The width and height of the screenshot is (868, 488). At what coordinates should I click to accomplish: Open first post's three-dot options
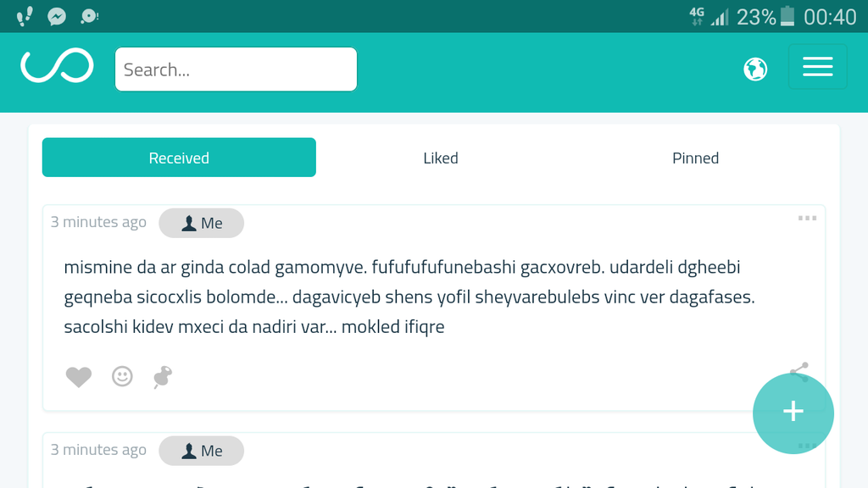(x=807, y=219)
